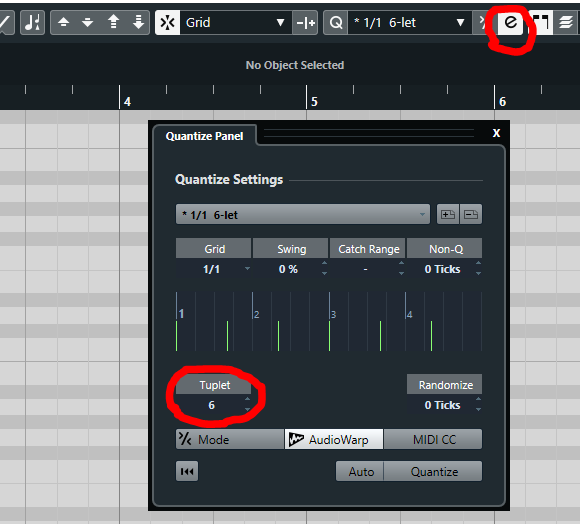Click the Grid column header

click(213, 249)
